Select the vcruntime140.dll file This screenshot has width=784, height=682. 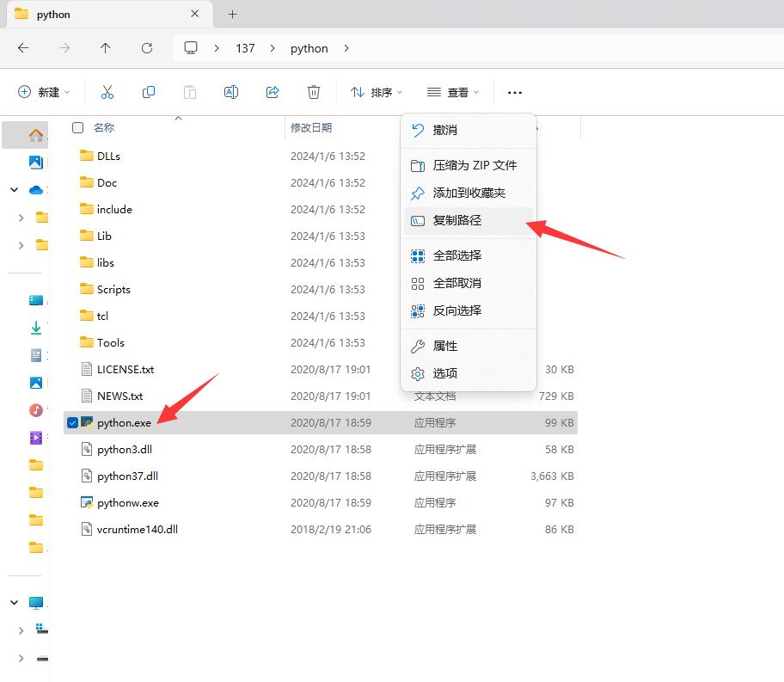tap(321, 530)
